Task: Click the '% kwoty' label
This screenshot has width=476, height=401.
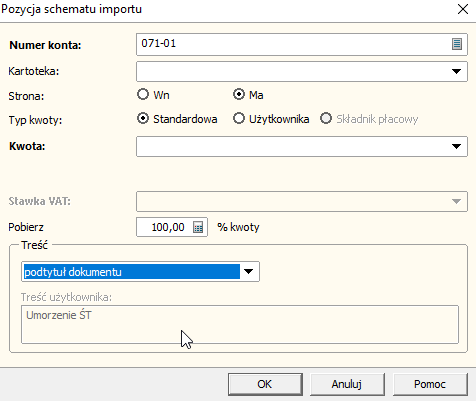Action: click(x=238, y=227)
